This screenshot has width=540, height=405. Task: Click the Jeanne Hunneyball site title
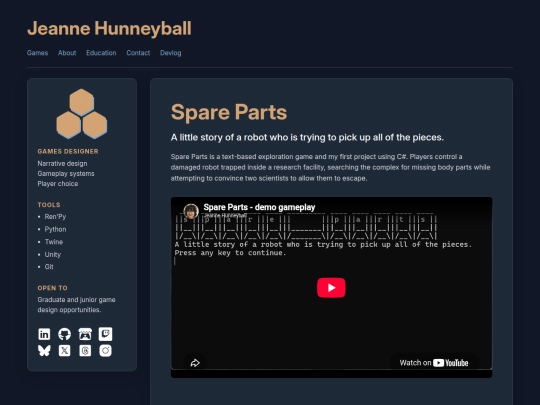tap(109, 28)
